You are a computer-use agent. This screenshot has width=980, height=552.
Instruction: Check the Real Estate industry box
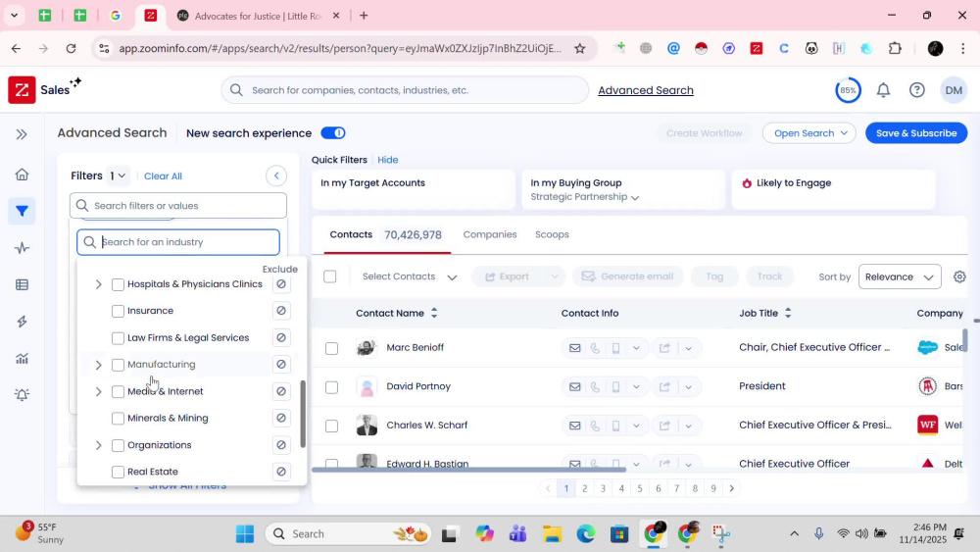click(118, 472)
